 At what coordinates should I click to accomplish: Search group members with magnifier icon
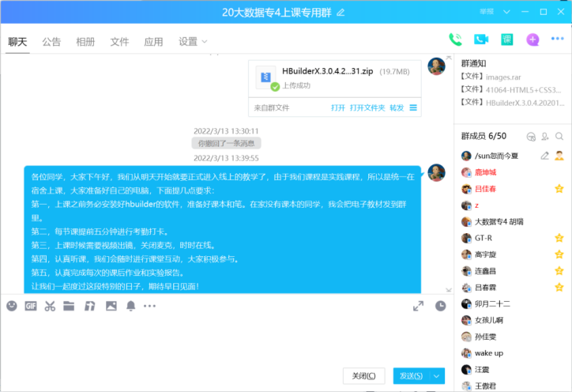tap(559, 137)
